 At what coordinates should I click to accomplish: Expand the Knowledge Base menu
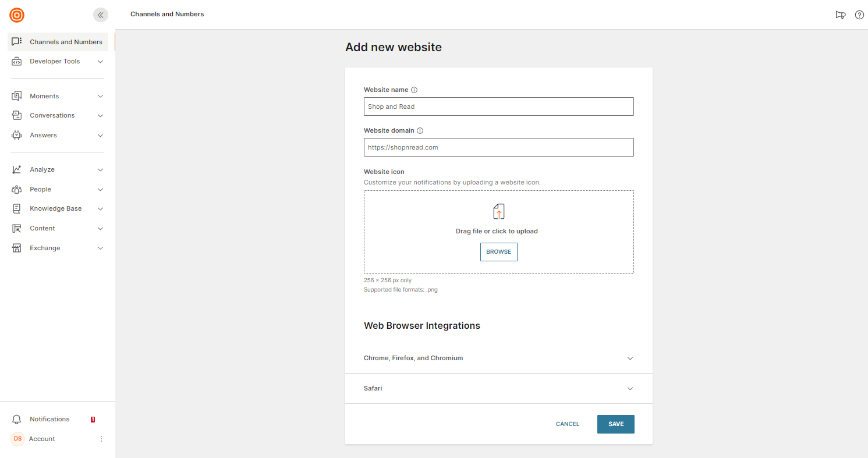point(58,208)
